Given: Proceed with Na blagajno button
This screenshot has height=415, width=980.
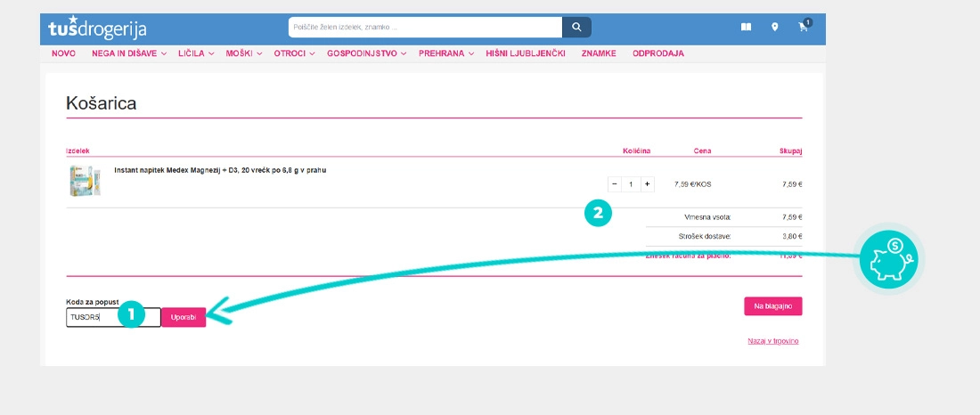Looking at the screenshot, I should pyautogui.click(x=772, y=306).
